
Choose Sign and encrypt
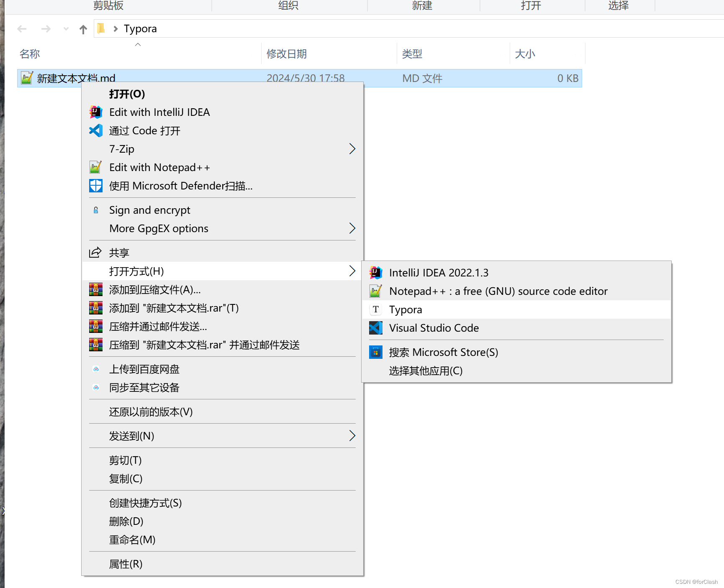(223, 210)
